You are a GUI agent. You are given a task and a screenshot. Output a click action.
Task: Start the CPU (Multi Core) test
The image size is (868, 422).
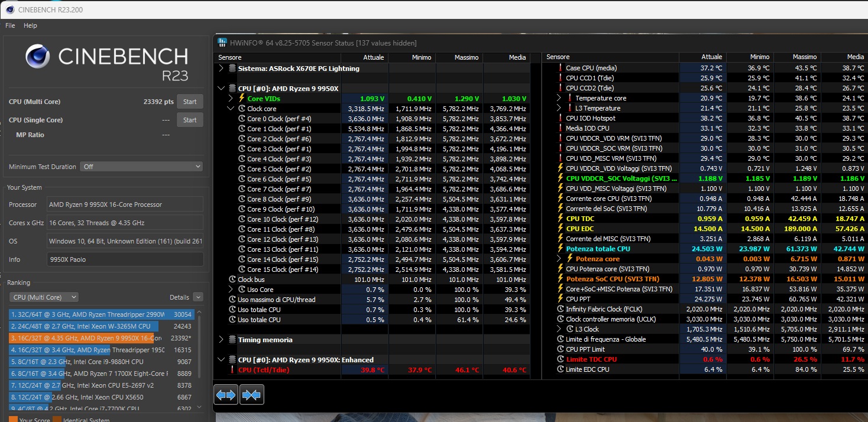point(190,102)
